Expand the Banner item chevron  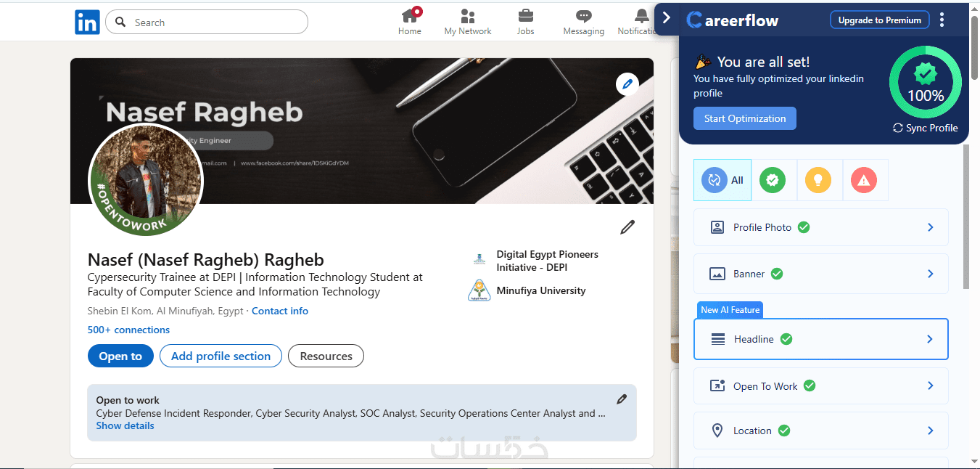pos(930,274)
